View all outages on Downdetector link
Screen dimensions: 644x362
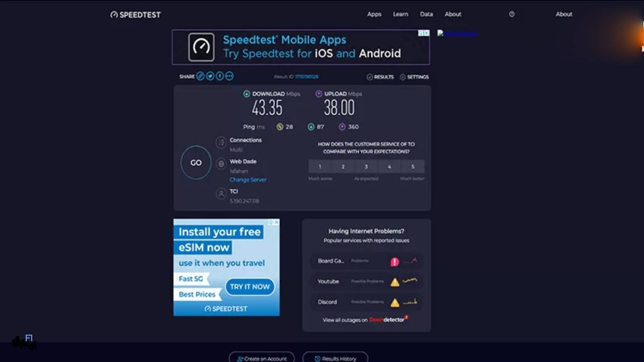[365, 320]
